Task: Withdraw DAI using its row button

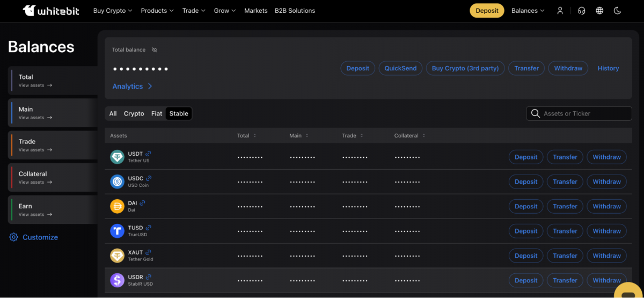Action: pyautogui.click(x=606, y=207)
